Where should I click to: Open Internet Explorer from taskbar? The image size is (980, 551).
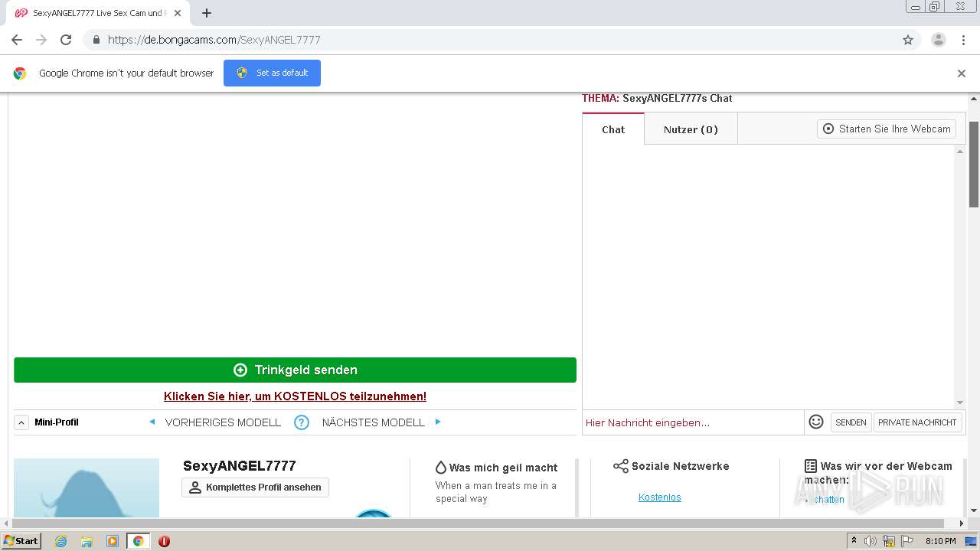[61, 541]
